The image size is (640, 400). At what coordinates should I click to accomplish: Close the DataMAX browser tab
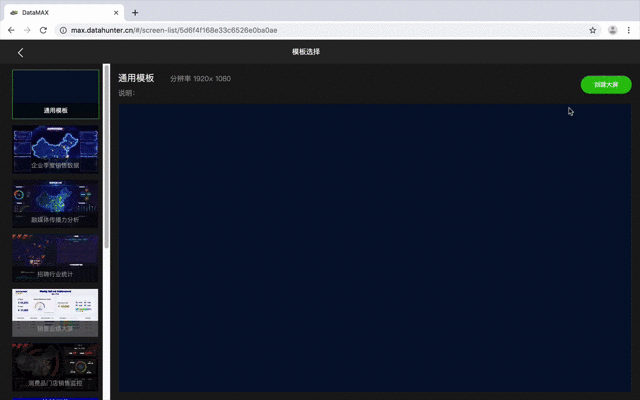116,13
